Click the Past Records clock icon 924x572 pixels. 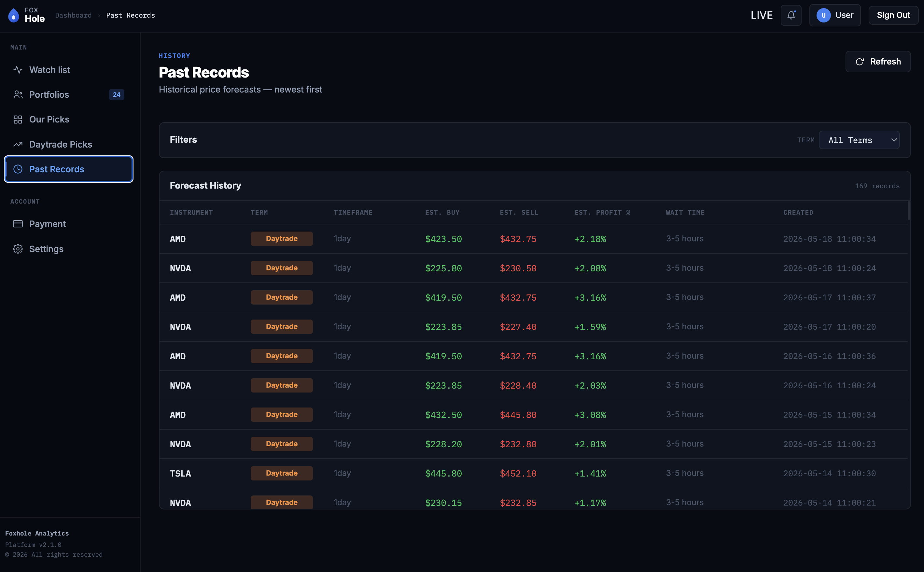(18, 169)
